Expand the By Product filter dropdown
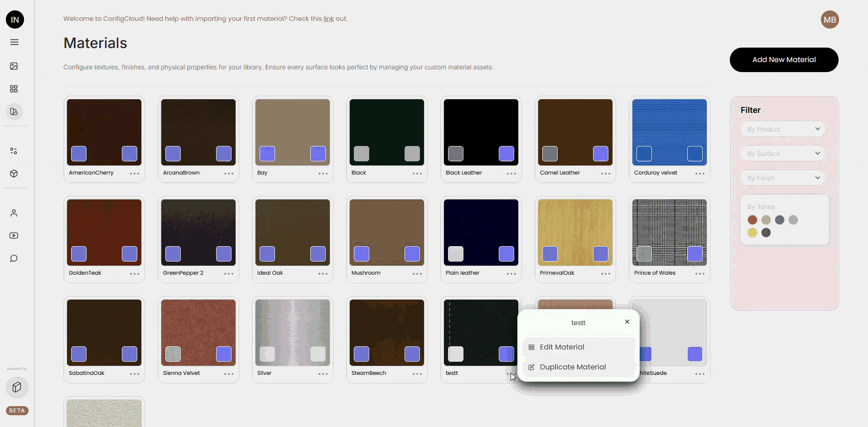This screenshot has height=427, width=868. (x=783, y=129)
